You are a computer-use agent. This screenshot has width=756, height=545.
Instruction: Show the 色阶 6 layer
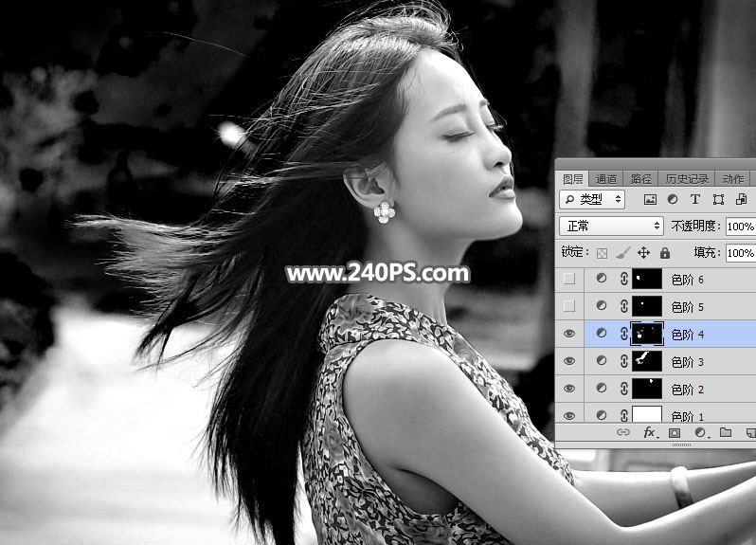(569, 279)
